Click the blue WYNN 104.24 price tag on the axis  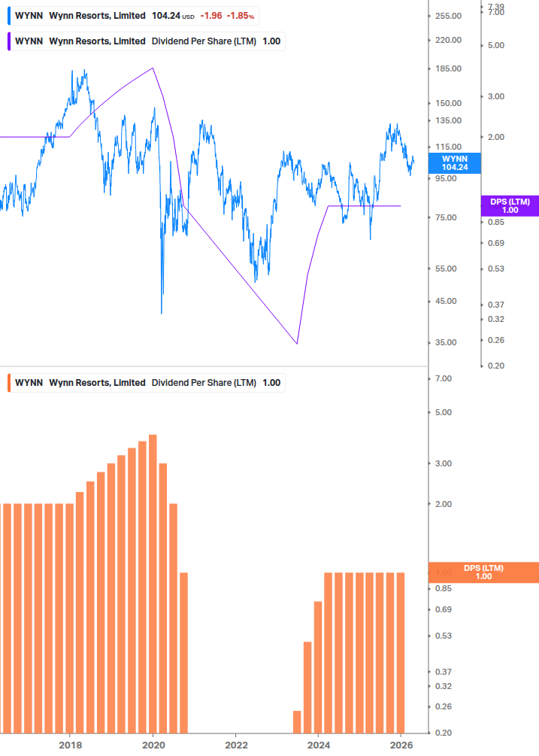point(455,163)
